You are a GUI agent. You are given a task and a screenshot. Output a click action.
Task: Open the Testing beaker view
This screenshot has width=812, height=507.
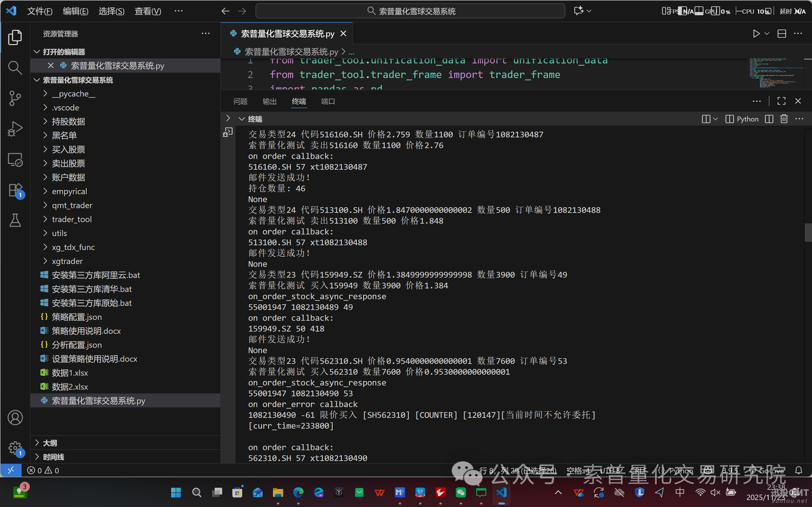15,220
